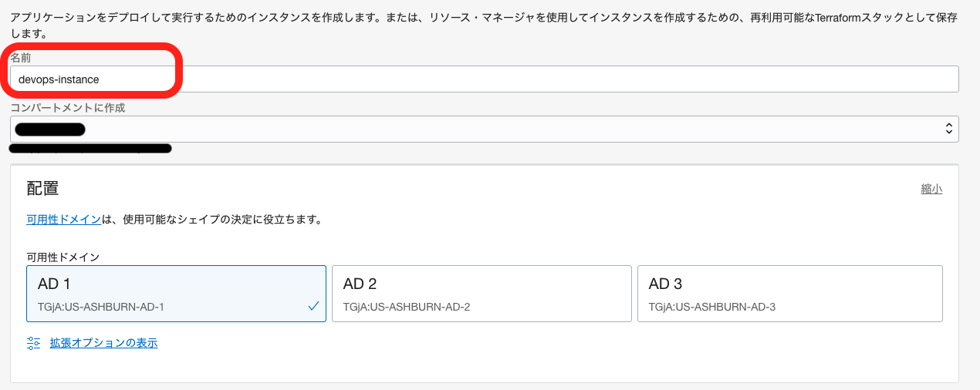Select the AD 2 availability domain
The width and height of the screenshot is (980, 390).
[482, 293]
